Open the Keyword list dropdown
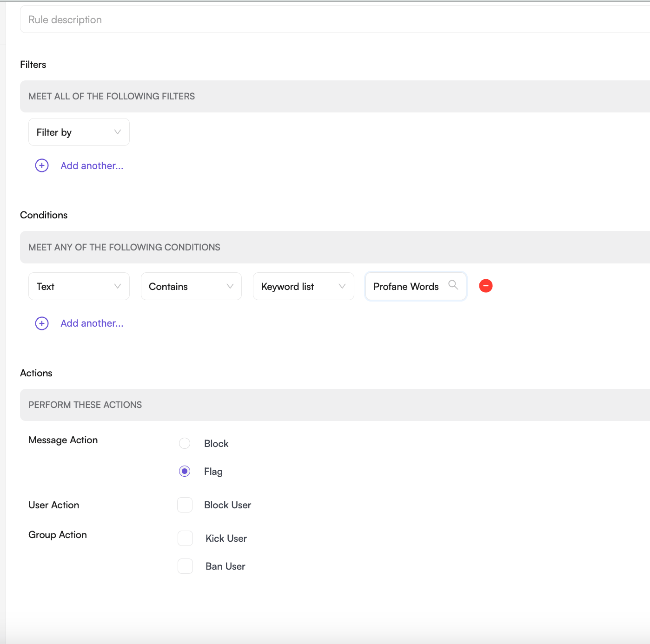This screenshot has width=650, height=644. coord(304,286)
